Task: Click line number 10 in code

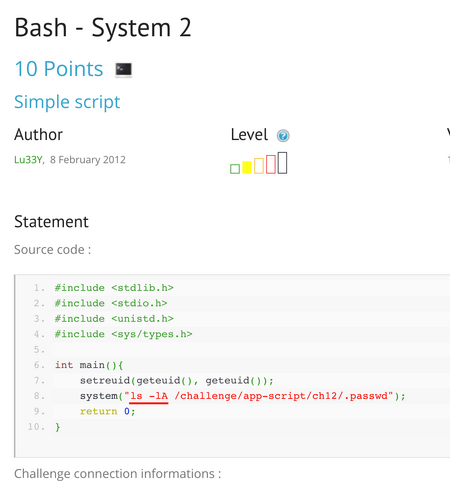Action: click(36, 427)
